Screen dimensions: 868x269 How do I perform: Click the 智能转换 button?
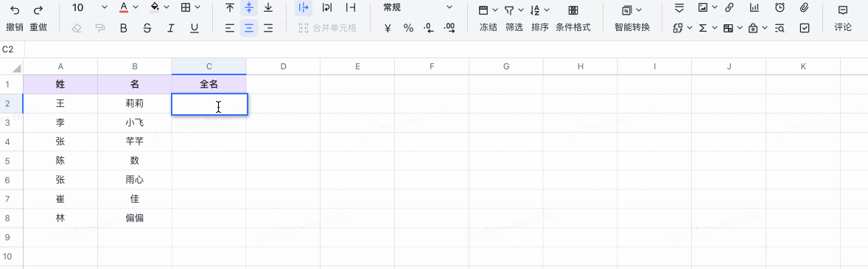(632, 18)
